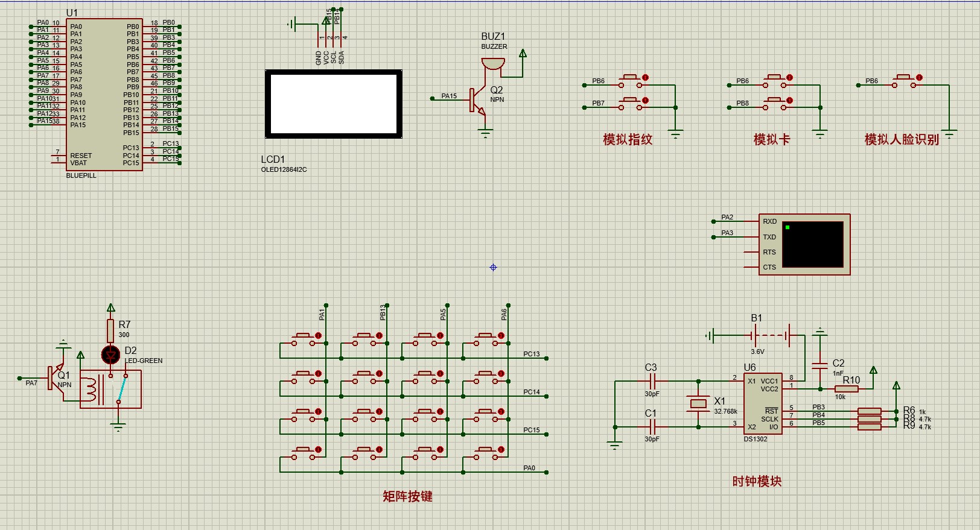Click the Q2 NPN transistor
The height and width of the screenshot is (530, 980).
(478, 100)
